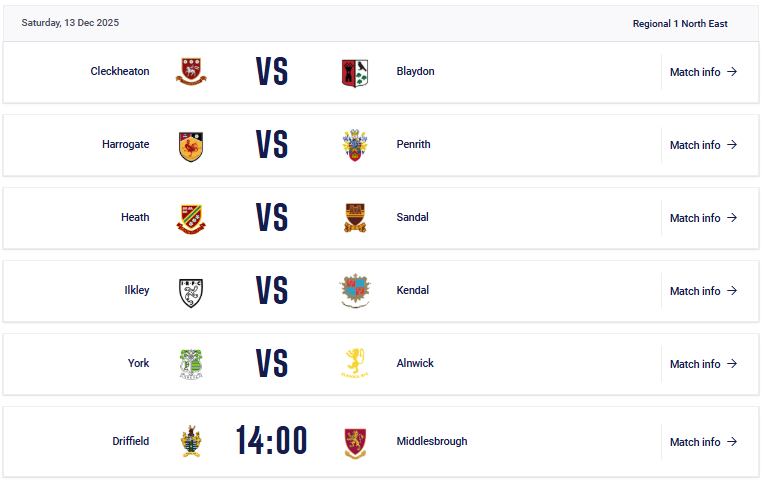Open Match info for York vs Alnwick

tap(703, 364)
